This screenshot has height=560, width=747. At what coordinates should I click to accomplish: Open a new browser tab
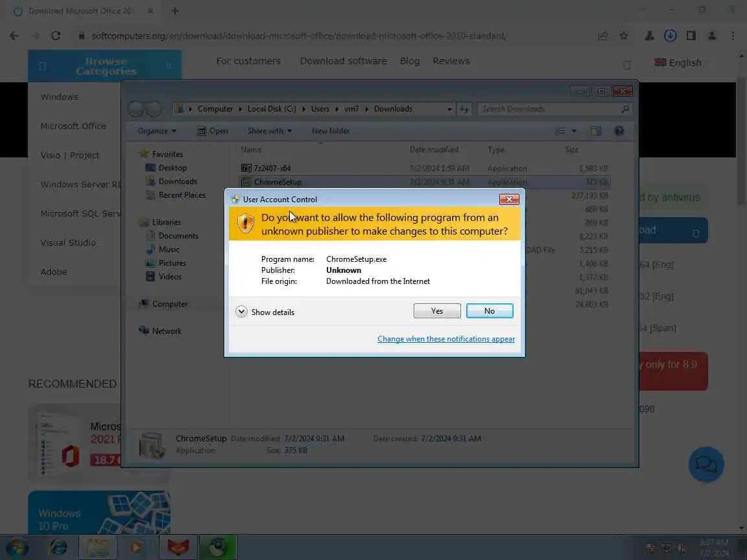(175, 11)
